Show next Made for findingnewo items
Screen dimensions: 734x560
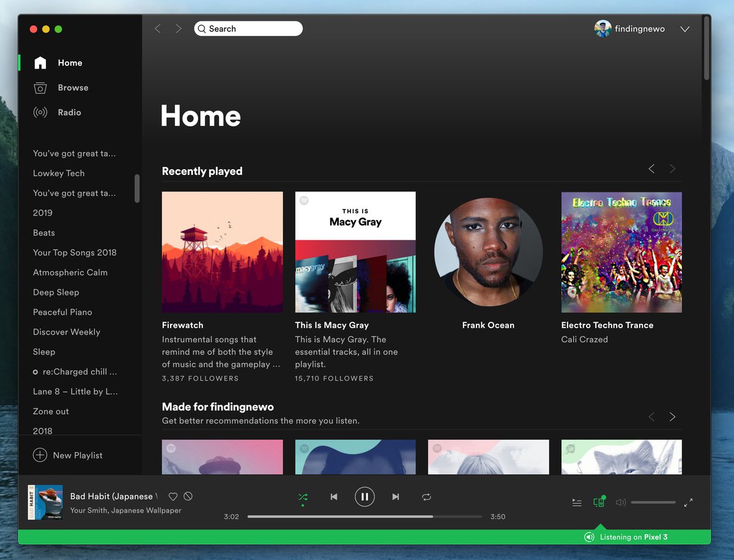[x=672, y=417]
